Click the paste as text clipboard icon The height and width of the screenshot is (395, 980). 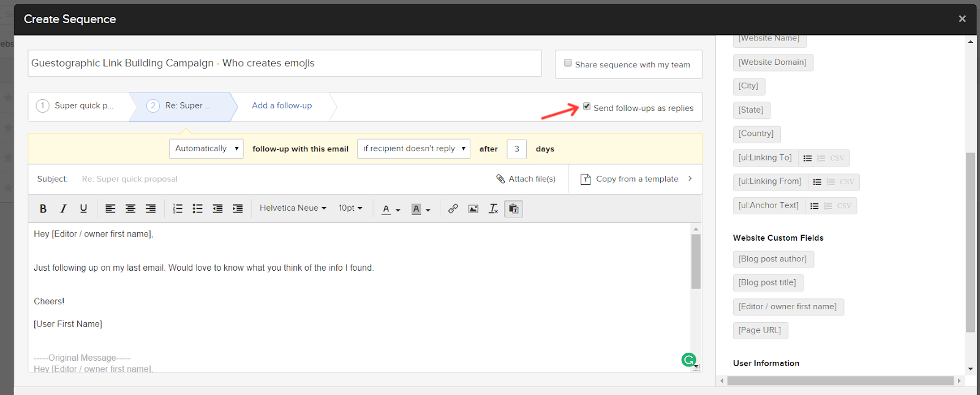513,209
